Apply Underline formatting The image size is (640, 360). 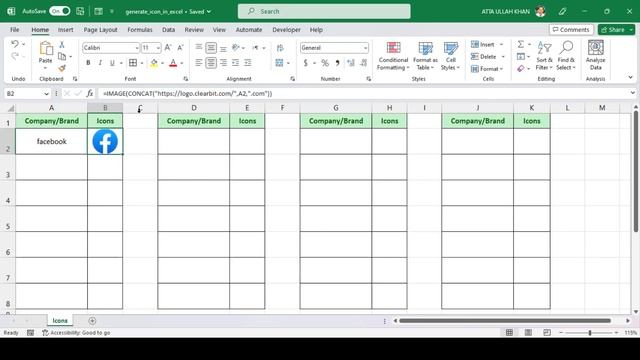point(112,63)
